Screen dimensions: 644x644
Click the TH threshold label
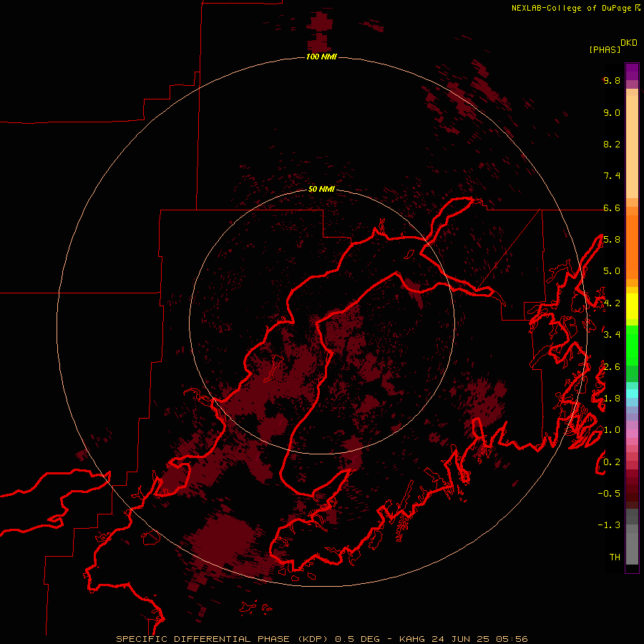point(615,557)
